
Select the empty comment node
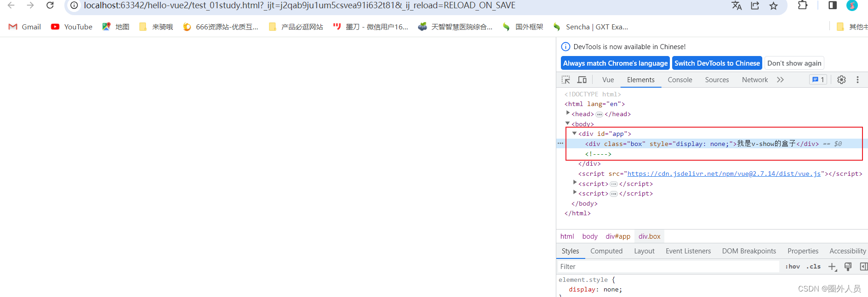598,154
